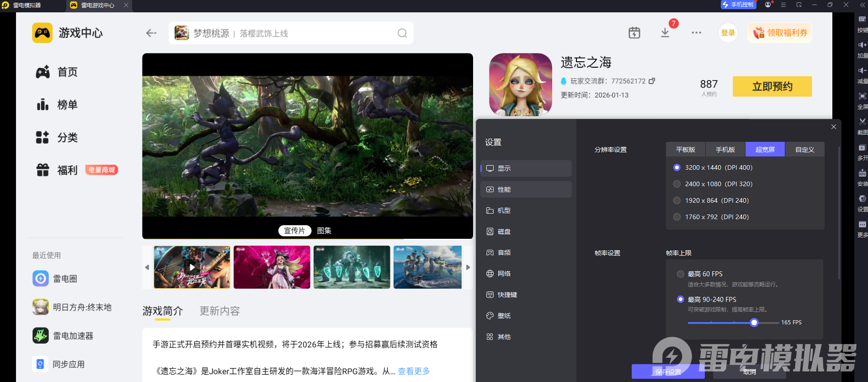Open 壁纸 wallpaper settings section
The image size is (868, 382).
click(x=526, y=316)
